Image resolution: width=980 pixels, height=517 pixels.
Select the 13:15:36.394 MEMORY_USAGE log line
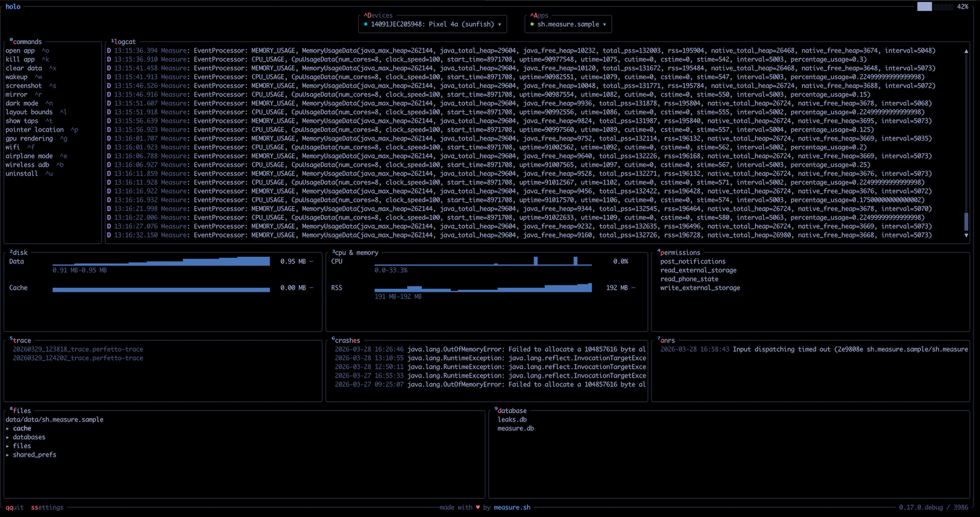(x=521, y=51)
